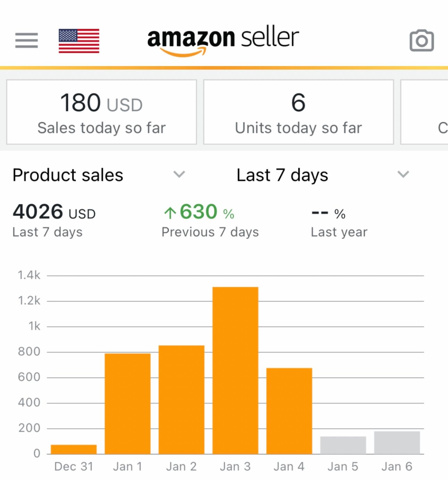Screen dimensions: 448x480
Task: Tap the 630% previous 7 days comparison
Action: [210, 220]
